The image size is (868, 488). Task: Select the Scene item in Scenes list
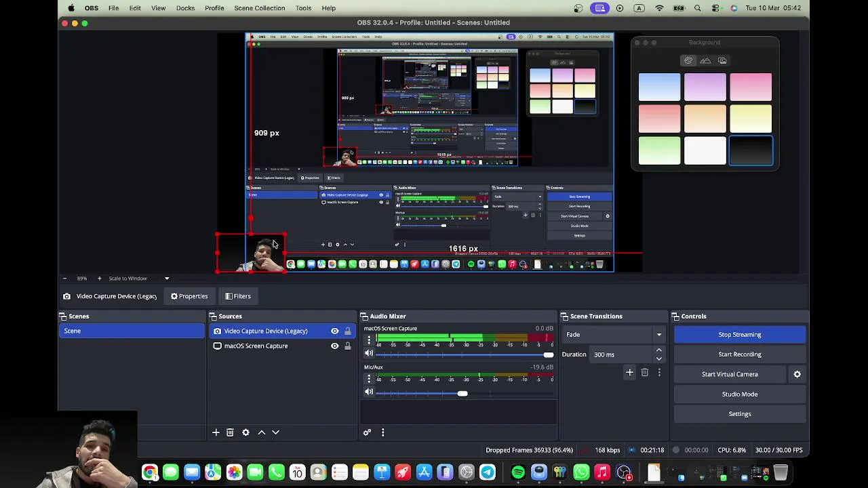tap(131, 331)
